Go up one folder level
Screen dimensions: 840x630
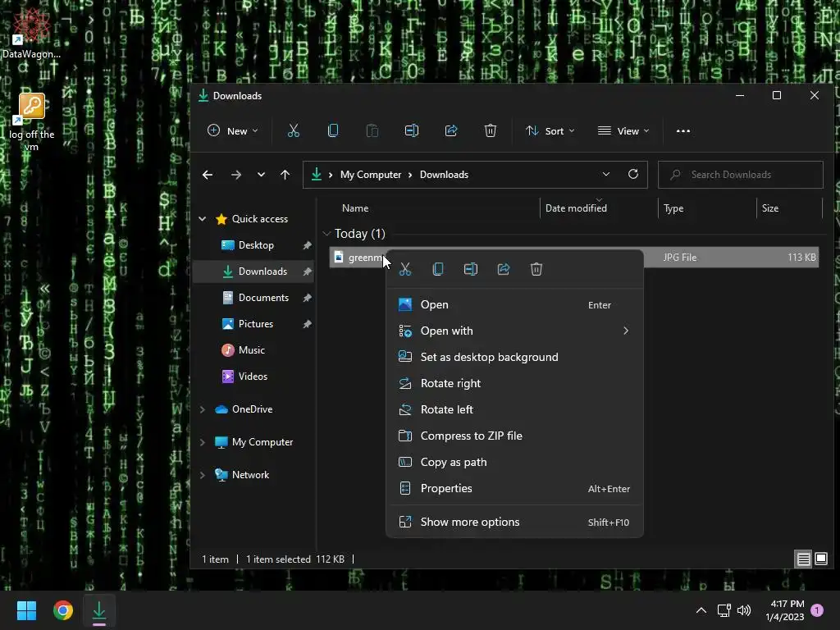(x=285, y=175)
